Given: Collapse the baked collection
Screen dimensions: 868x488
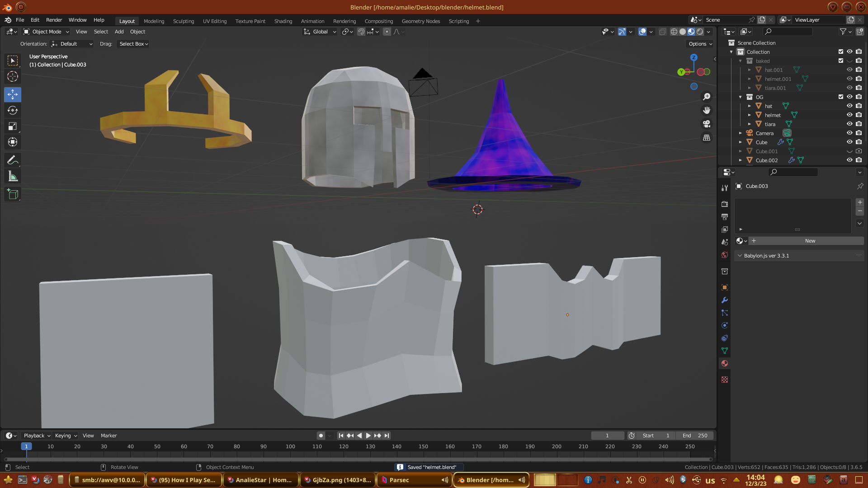Looking at the screenshot, I should click(x=741, y=61).
